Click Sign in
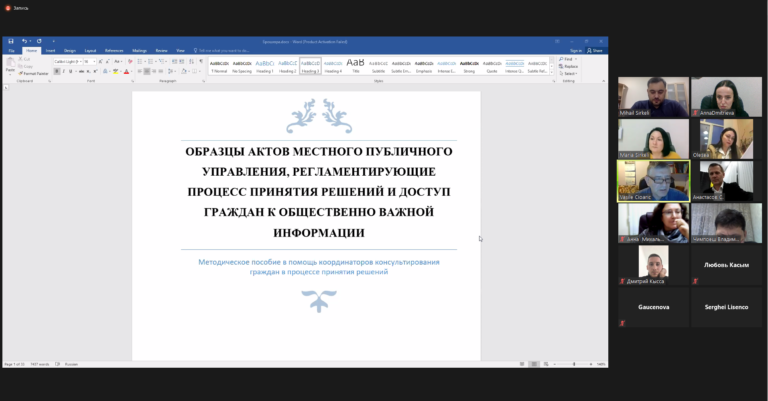Viewport: 768px width, 401px height. tap(576, 50)
